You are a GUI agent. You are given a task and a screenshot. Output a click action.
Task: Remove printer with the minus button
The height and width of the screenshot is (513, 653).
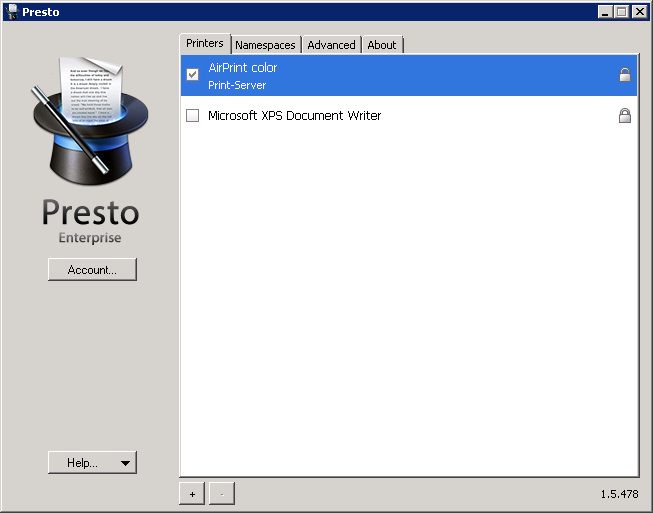222,494
